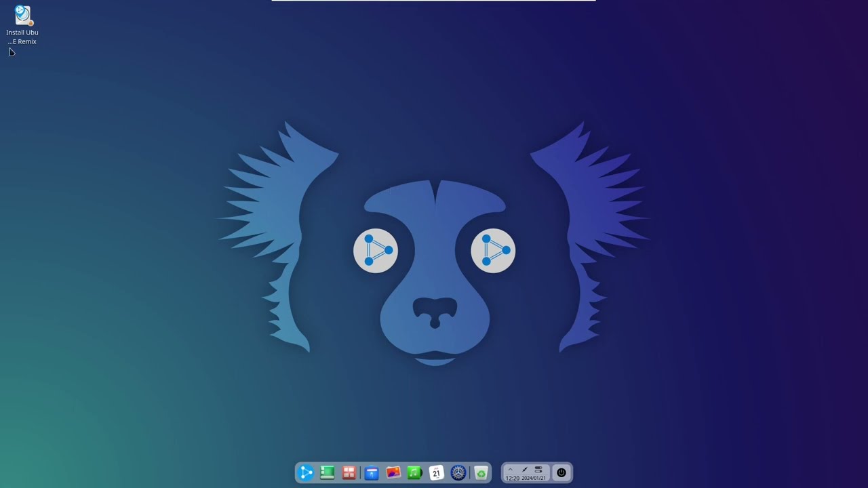This screenshot has height=488, width=868.
Task: Expand the system tray up-arrow
Action: pyautogui.click(x=511, y=470)
